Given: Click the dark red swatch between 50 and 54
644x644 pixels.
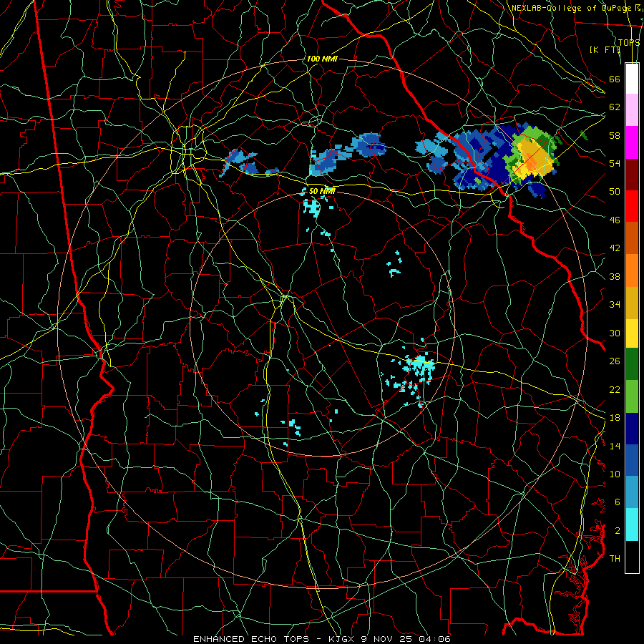Looking at the screenshot, I should [632, 175].
